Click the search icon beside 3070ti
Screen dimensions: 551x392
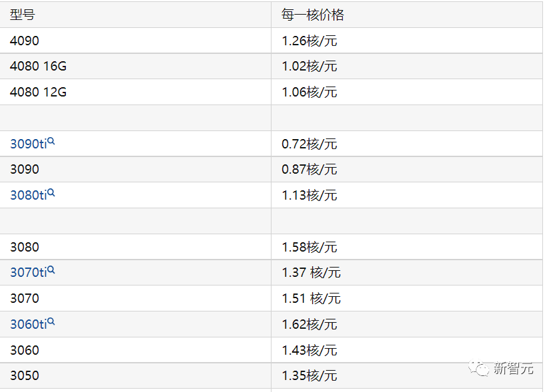click(x=51, y=270)
